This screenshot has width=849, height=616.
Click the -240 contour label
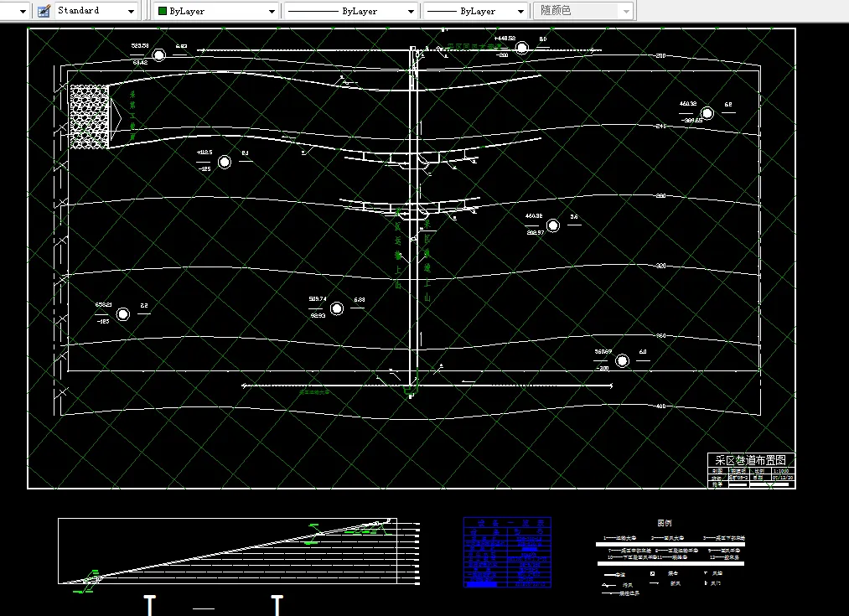point(660,126)
